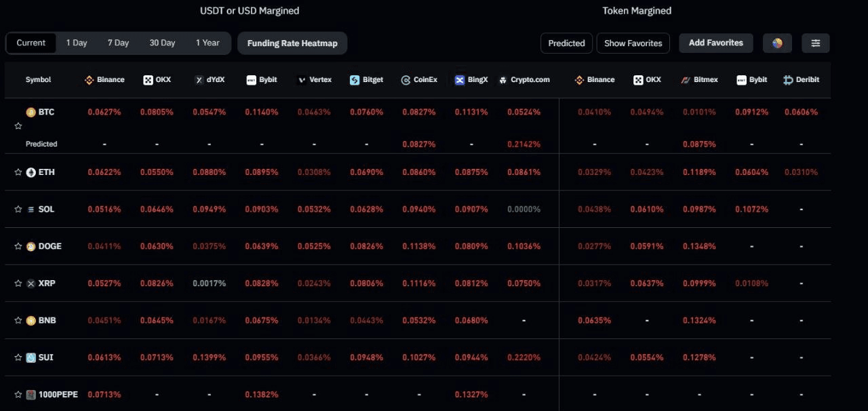Image resolution: width=868 pixels, height=411 pixels.
Task: Click the Binance logo in USDT margined header
Action: point(89,80)
